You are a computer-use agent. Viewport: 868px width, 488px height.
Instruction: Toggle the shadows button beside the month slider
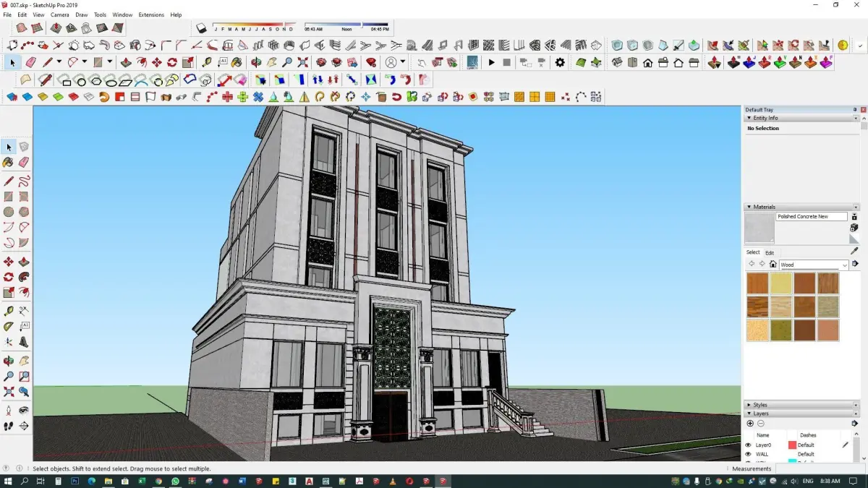tap(202, 28)
